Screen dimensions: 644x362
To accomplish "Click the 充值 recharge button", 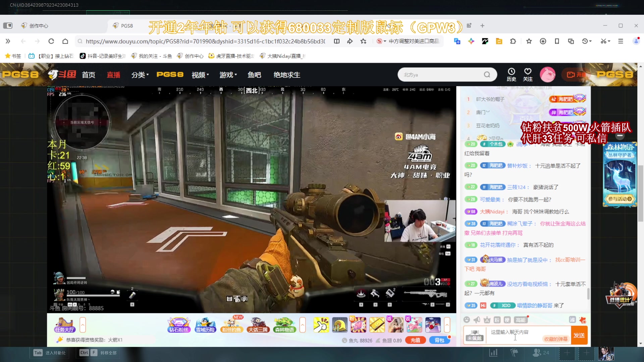I will coord(415,340).
